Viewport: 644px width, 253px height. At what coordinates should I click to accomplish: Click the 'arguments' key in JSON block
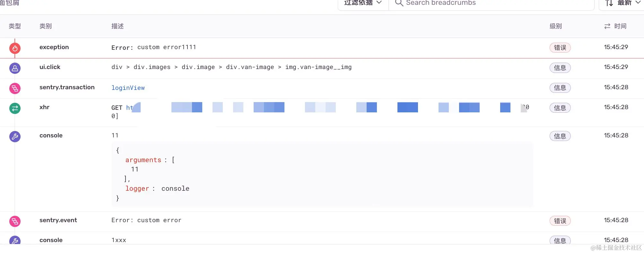point(143,160)
